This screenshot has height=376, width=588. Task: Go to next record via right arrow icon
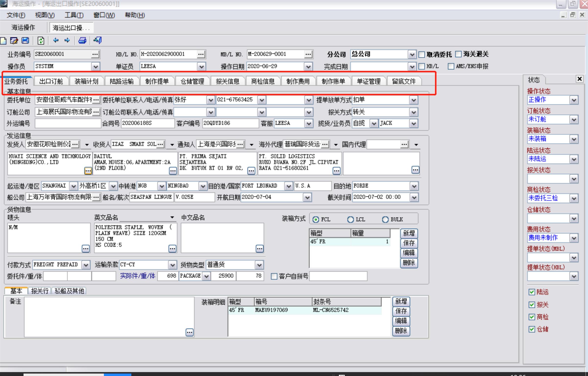click(67, 41)
